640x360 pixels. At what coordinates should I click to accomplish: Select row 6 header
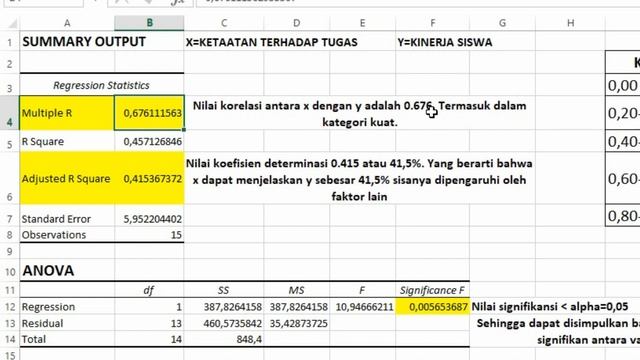pyautogui.click(x=10, y=178)
